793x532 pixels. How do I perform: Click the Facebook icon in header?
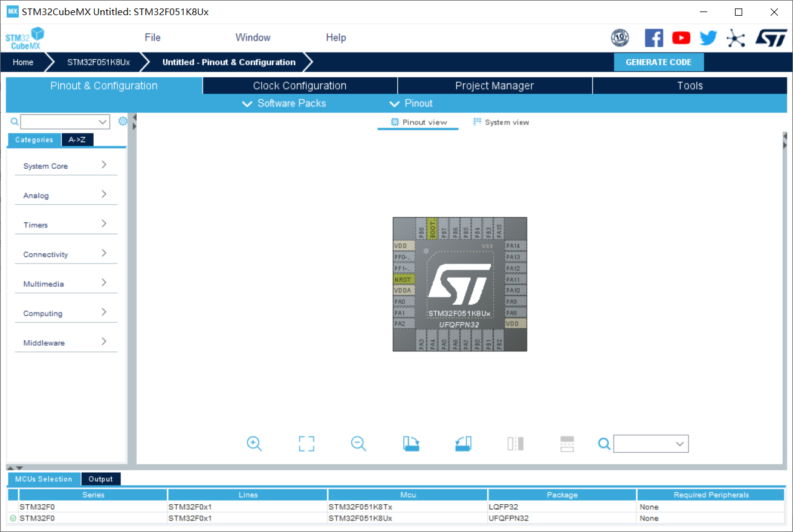tap(654, 38)
